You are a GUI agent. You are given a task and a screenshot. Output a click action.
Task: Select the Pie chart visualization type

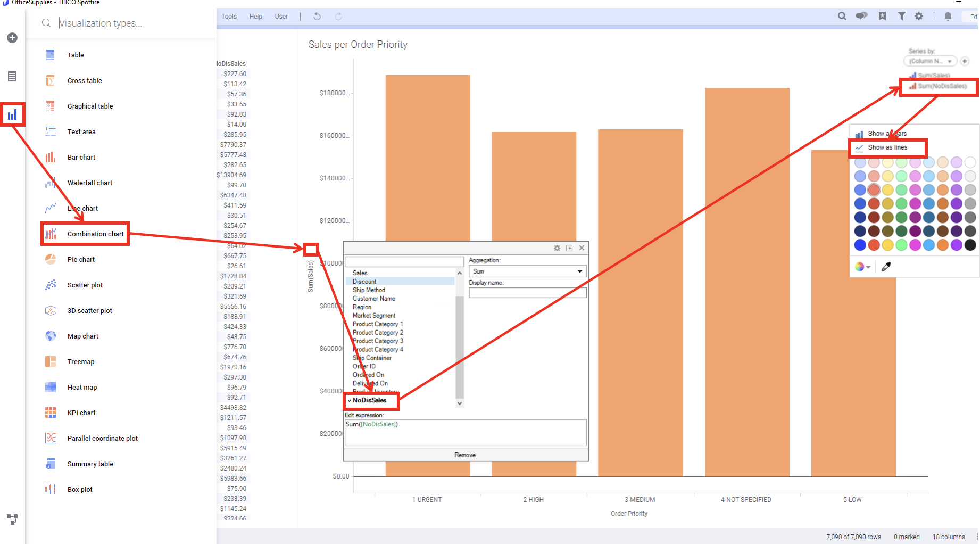coord(81,259)
